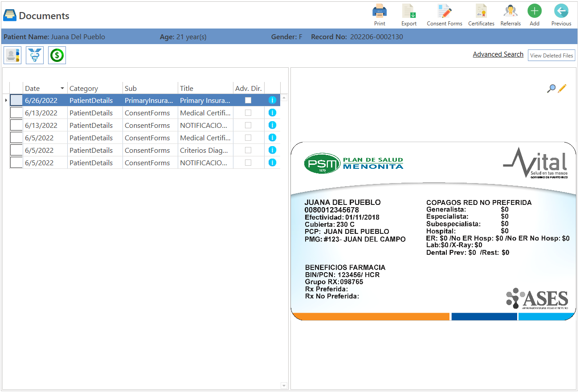Image resolution: width=580 pixels, height=392 pixels.
Task: Sort by the Title column header
Action: pos(205,88)
